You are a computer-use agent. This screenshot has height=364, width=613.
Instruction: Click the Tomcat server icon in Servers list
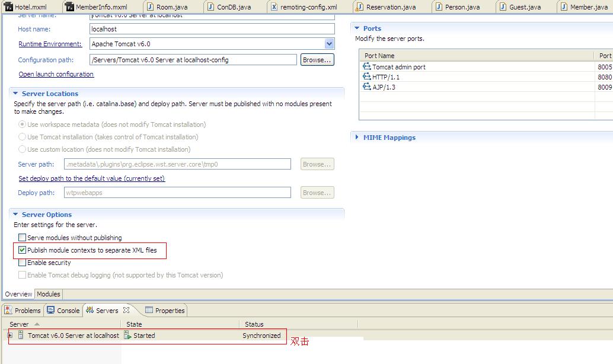(x=21, y=335)
